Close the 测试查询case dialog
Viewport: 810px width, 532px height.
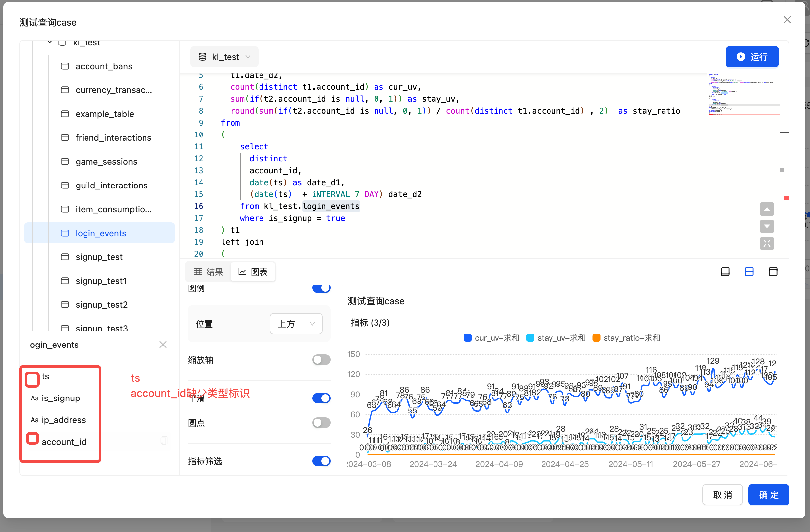click(787, 20)
